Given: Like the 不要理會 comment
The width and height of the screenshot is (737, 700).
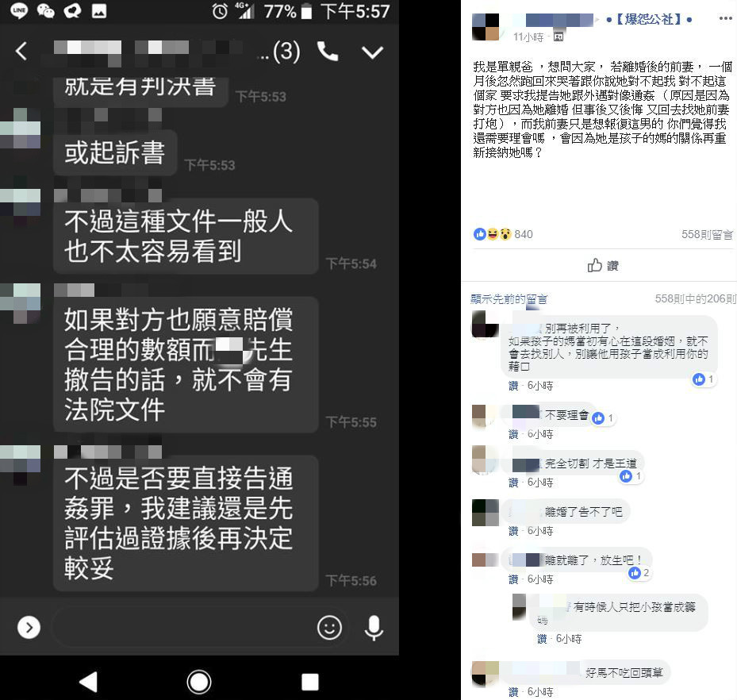Looking at the screenshot, I should tap(513, 434).
